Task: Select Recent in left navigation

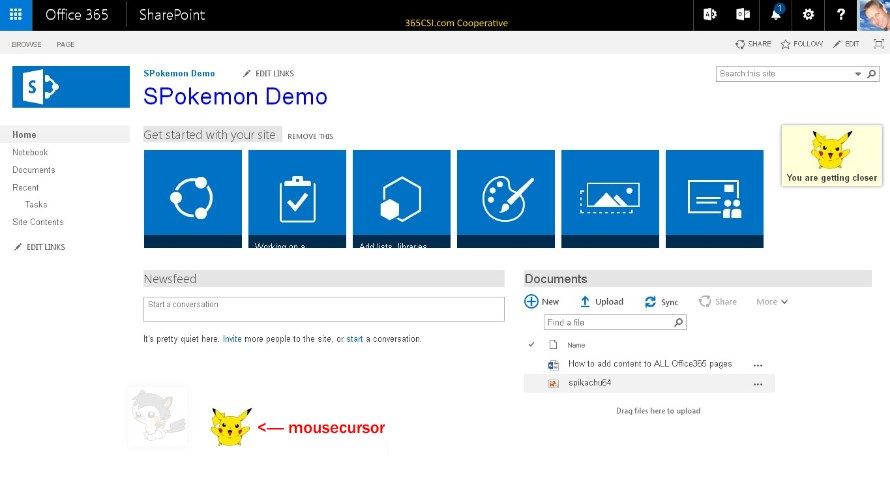Action: 26,187
